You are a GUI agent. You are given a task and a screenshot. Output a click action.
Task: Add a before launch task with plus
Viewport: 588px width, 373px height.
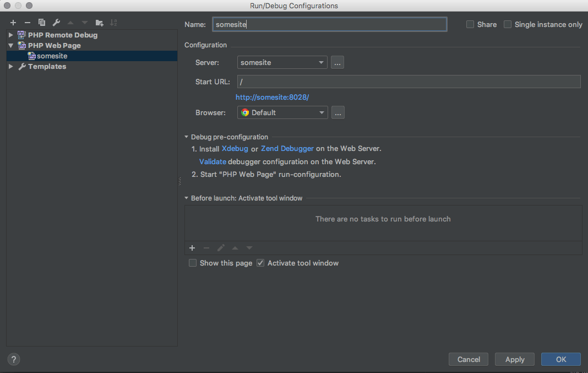pos(192,248)
